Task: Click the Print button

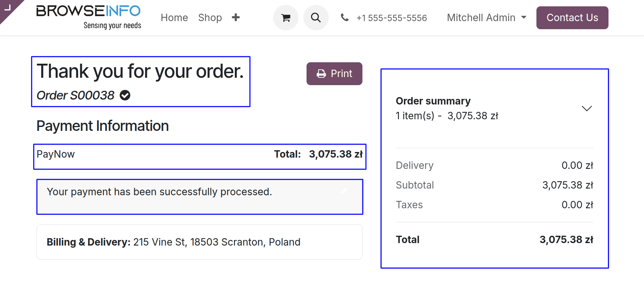Action: (x=334, y=74)
